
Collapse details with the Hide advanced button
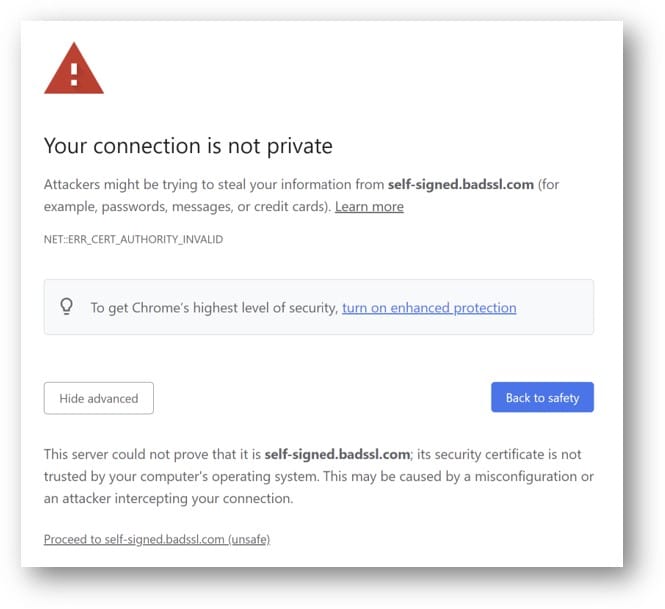99,398
